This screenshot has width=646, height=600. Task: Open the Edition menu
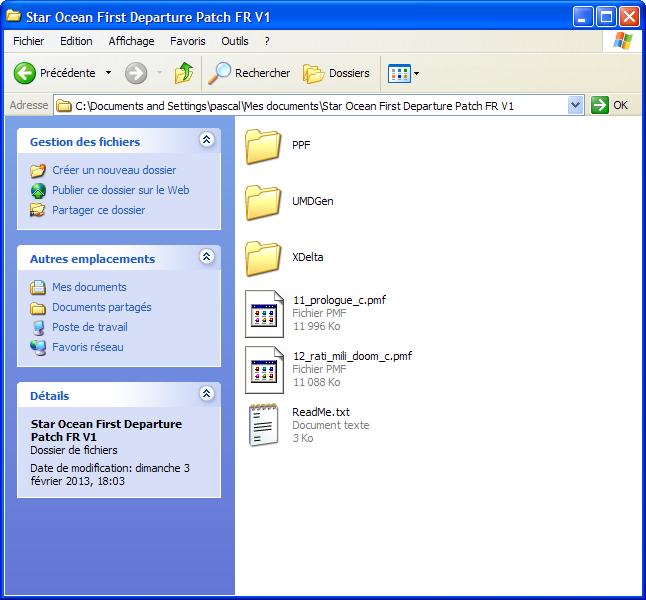[76, 41]
